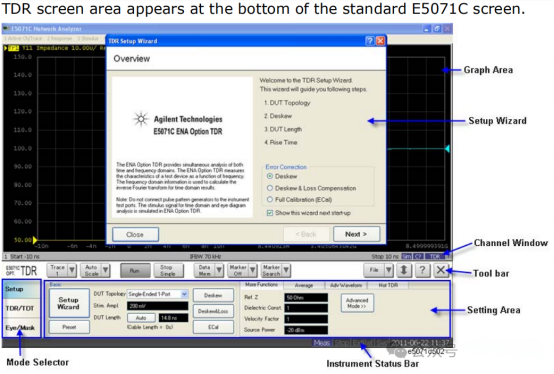Viewport: 554px width, 374px height.
Task: Expand the Marker Search dropdown arrow
Action: 286,271
